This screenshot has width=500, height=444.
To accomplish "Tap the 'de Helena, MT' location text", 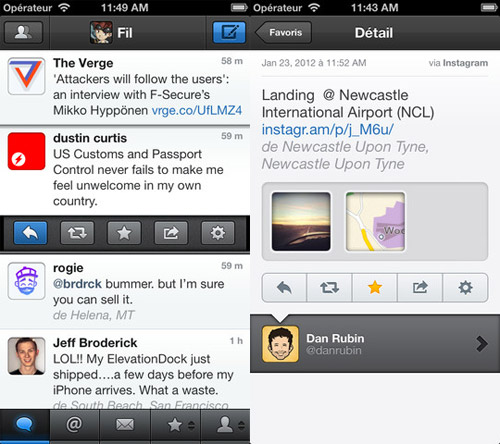I will coord(93,315).
